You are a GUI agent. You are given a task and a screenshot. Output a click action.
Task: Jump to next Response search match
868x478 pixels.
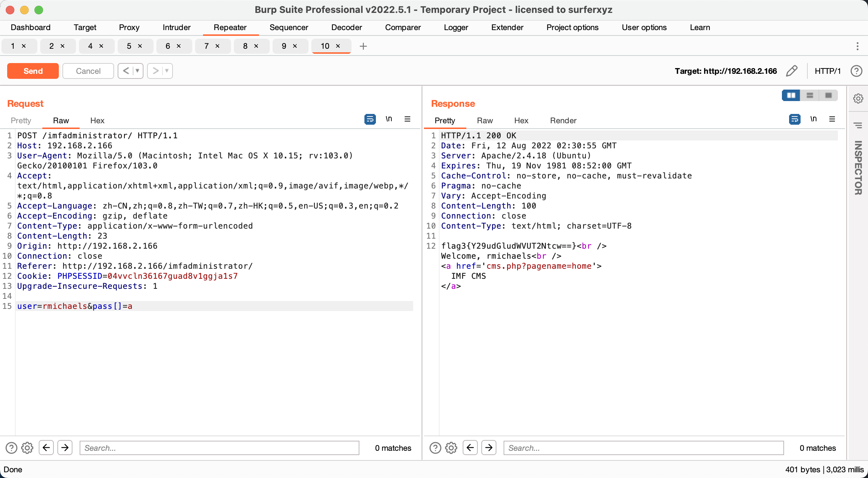point(489,448)
